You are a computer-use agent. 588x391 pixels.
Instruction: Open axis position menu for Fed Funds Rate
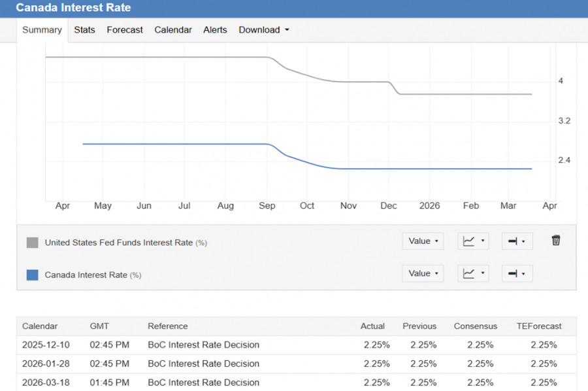coord(517,241)
